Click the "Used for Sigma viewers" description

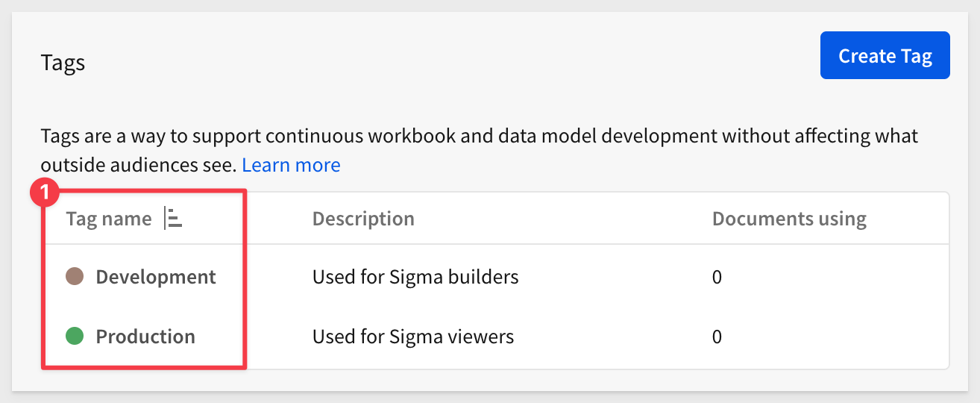click(x=413, y=336)
